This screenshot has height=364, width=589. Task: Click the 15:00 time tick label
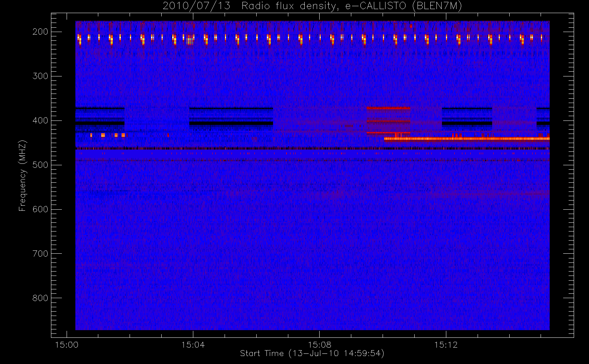coord(67,345)
